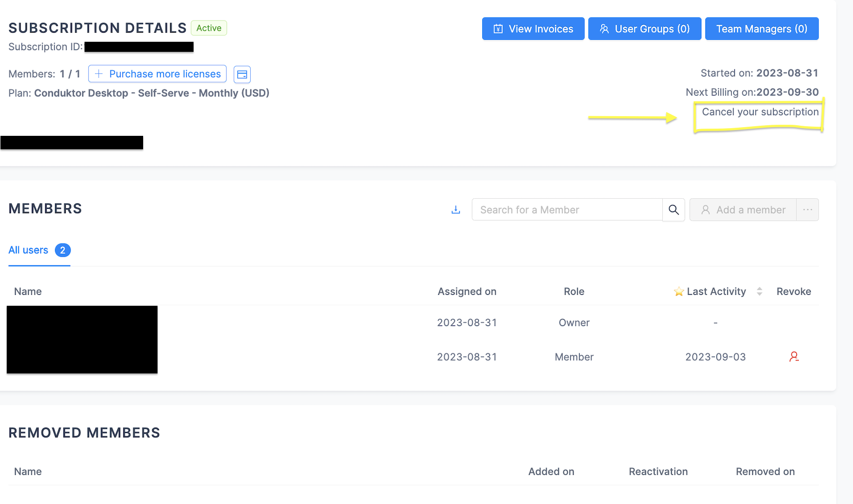Open View Invoices

coord(533,29)
